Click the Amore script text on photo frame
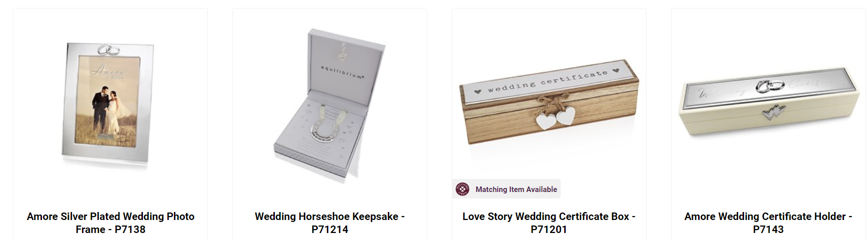 click(109, 70)
